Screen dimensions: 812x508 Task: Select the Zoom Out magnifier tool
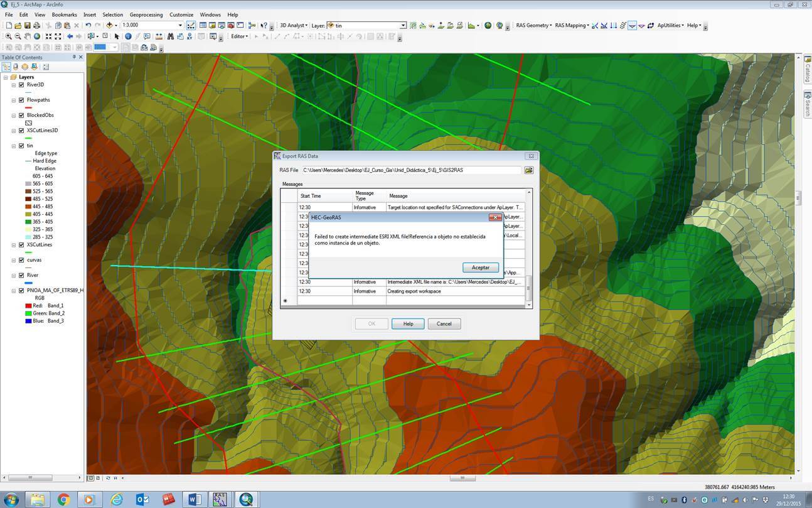pos(18,36)
